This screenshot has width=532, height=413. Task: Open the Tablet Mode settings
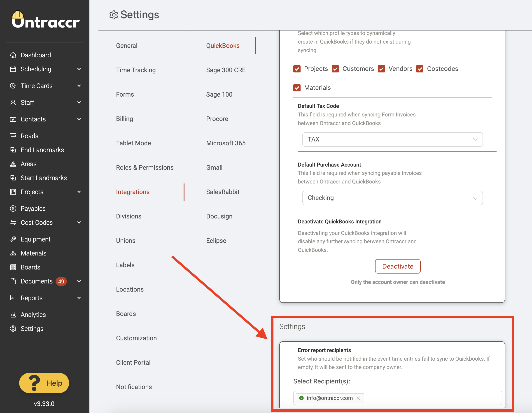(x=133, y=143)
